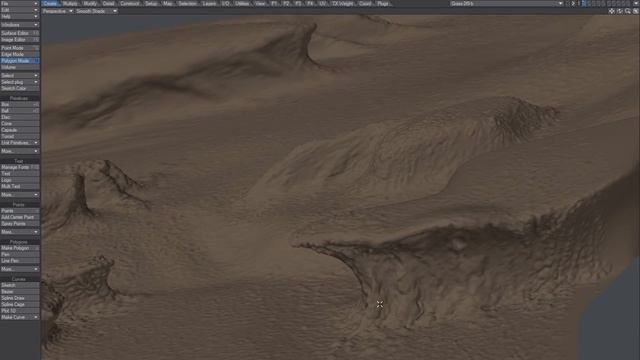
Task: Click the viewport move icon
Action: [611, 11]
